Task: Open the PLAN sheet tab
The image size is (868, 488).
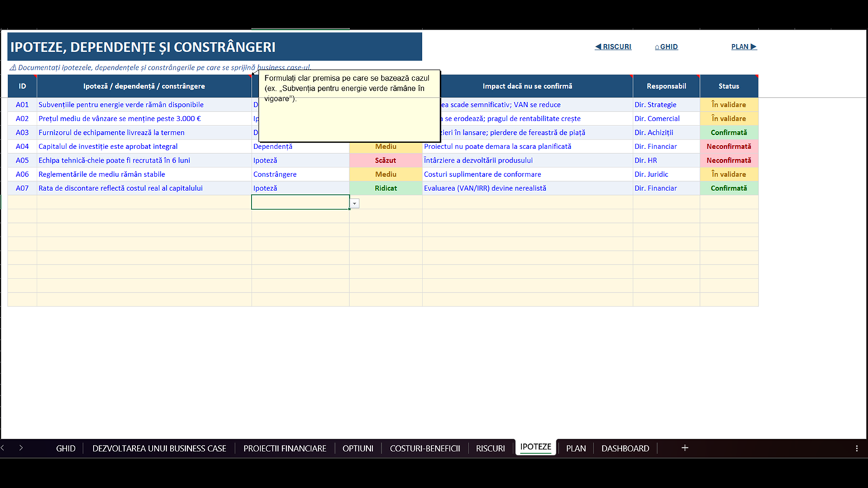Action: coord(576,448)
